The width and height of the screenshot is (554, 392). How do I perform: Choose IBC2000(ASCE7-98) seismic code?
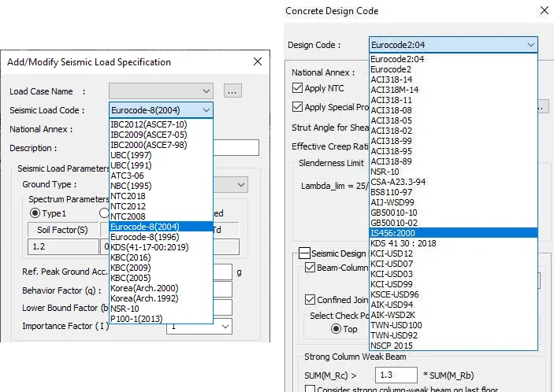[x=161, y=145]
